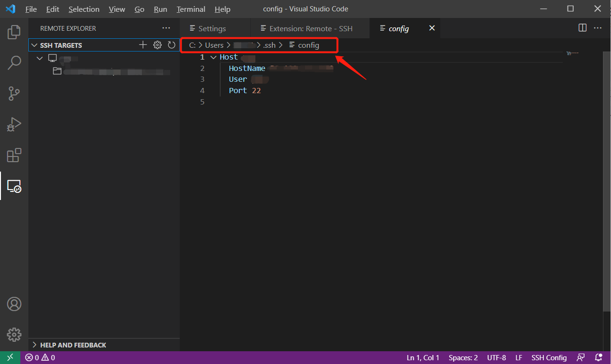Split the editor with split icon

point(582,28)
